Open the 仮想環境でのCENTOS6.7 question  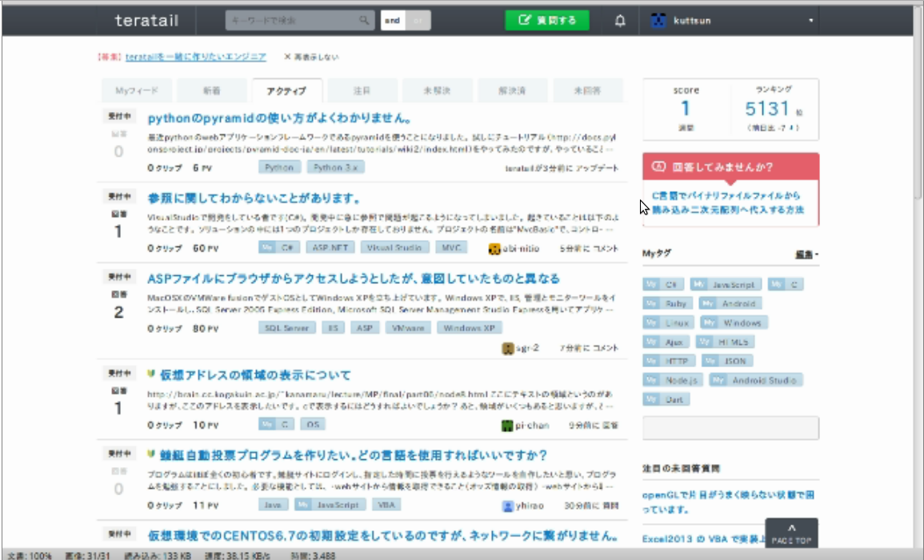tap(382, 535)
